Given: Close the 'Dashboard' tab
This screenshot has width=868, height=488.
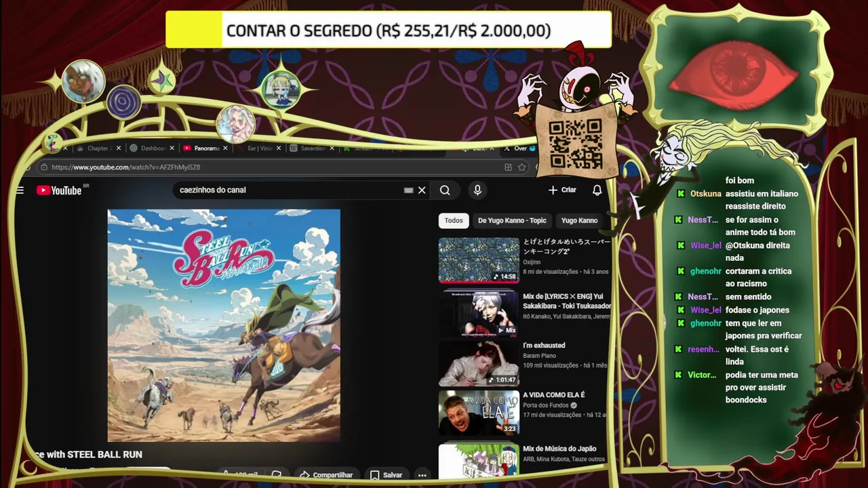Looking at the screenshot, I should tap(172, 148).
